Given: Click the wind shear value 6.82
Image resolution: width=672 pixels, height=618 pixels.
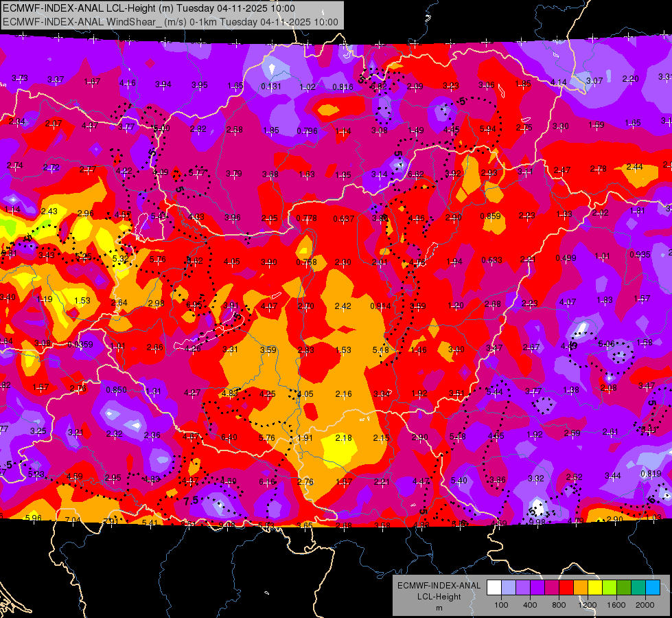Looking at the screenshot, I should [x=379, y=87].
